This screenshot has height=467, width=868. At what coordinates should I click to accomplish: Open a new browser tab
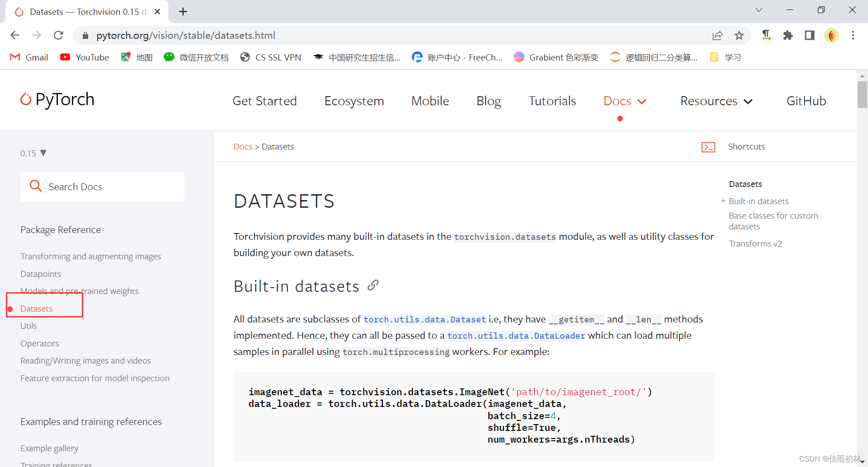183,12
